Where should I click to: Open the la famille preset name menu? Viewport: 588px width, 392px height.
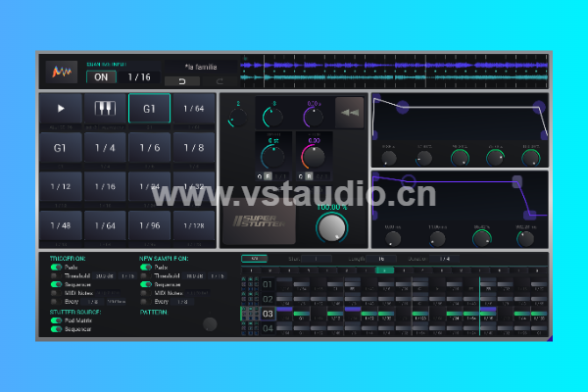pyautogui.click(x=201, y=68)
